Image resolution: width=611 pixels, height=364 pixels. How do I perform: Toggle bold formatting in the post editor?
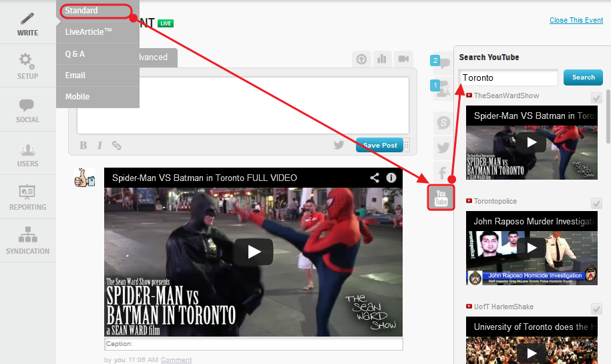83,146
